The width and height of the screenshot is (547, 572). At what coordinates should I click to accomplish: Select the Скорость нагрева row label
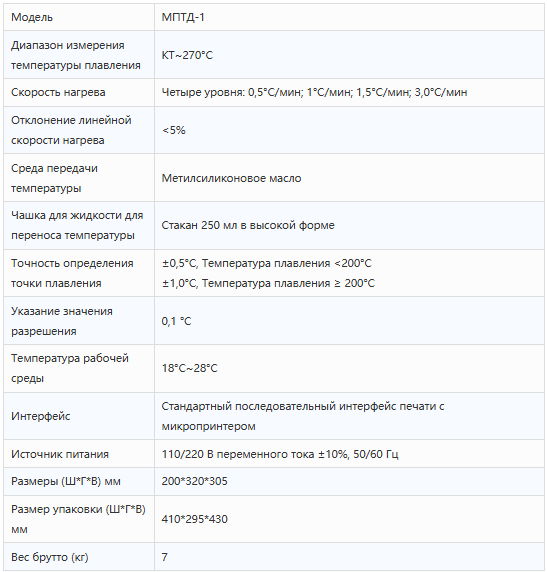point(58,92)
